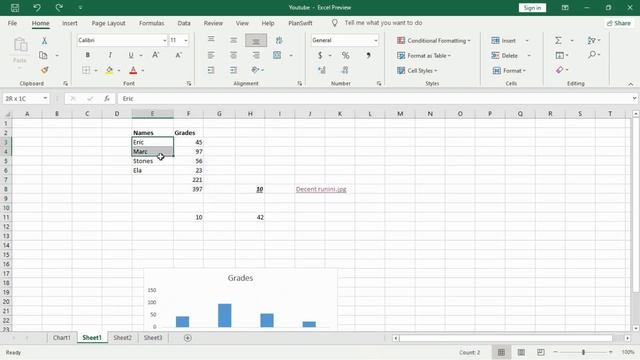Image resolution: width=640 pixels, height=360 pixels.
Task: Open the File menu
Action: pyautogui.click(x=12, y=23)
